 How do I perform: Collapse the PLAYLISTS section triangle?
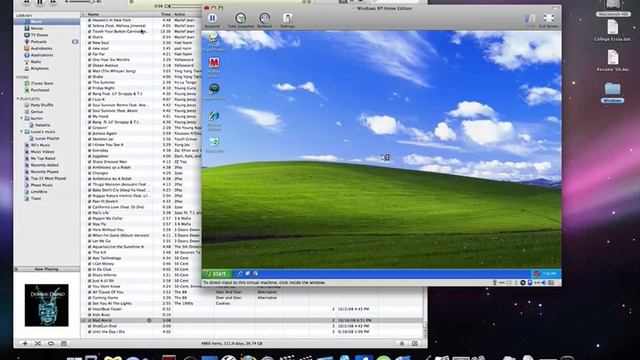[x=18, y=99]
